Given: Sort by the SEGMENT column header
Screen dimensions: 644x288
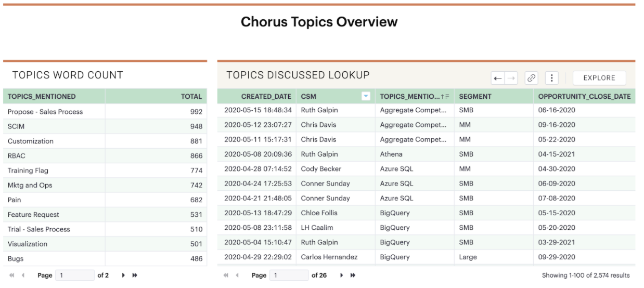Looking at the screenshot, I should coord(475,96).
